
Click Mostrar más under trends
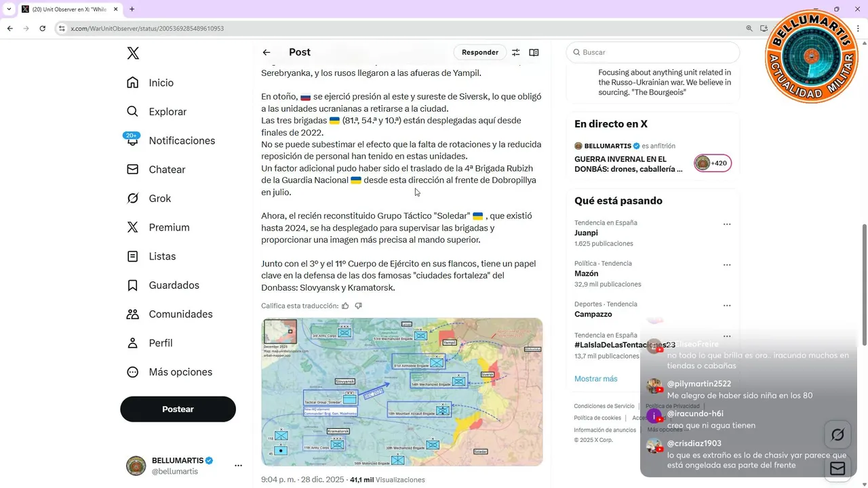[x=596, y=379]
